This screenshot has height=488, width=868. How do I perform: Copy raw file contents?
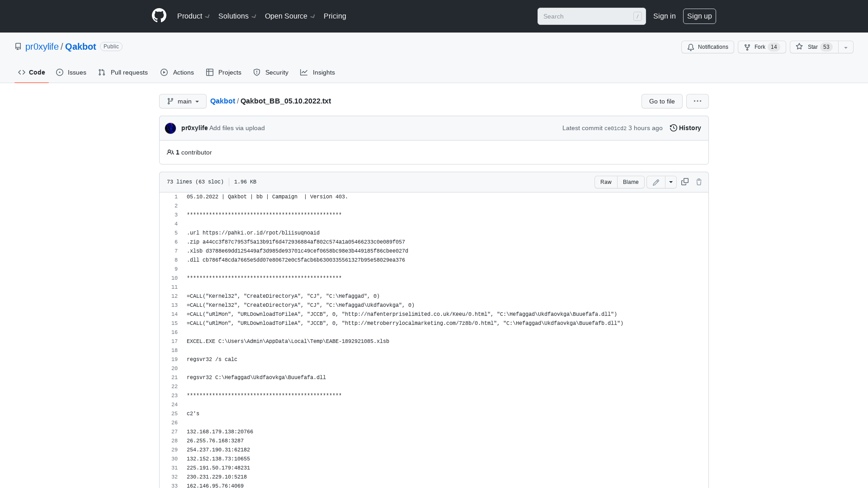[x=684, y=182]
